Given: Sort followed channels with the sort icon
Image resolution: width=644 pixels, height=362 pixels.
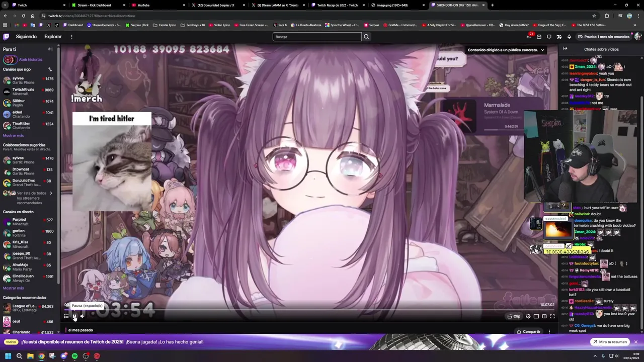Looking at the screenshot, I should (50, 69).
